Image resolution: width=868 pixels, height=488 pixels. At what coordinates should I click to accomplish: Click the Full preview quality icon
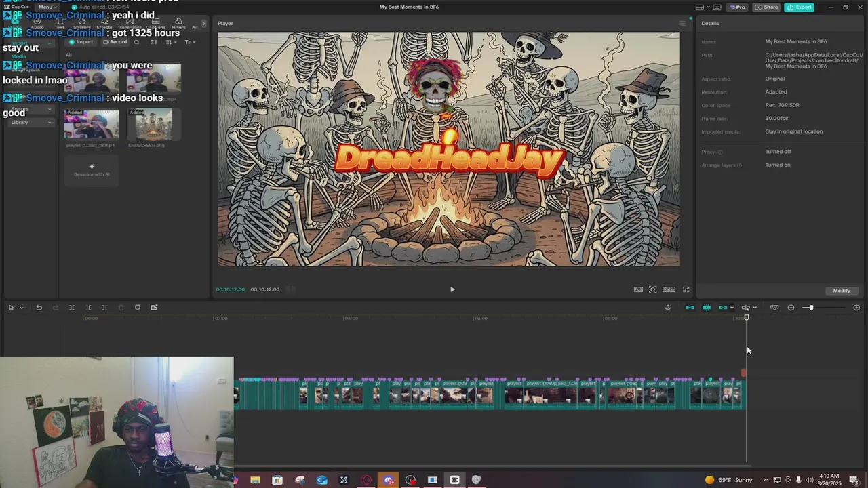pos(638,289)
